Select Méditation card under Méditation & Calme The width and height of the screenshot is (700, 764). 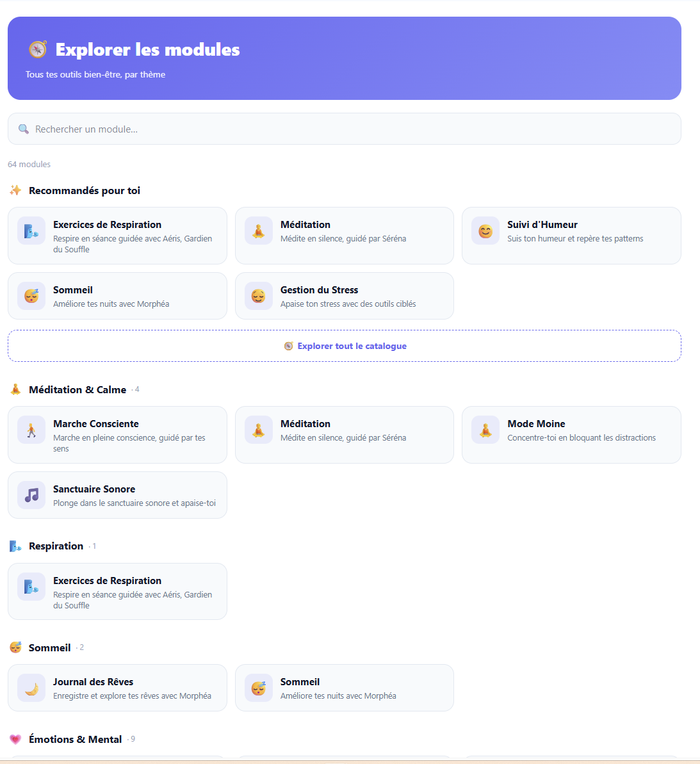point(345,435)
